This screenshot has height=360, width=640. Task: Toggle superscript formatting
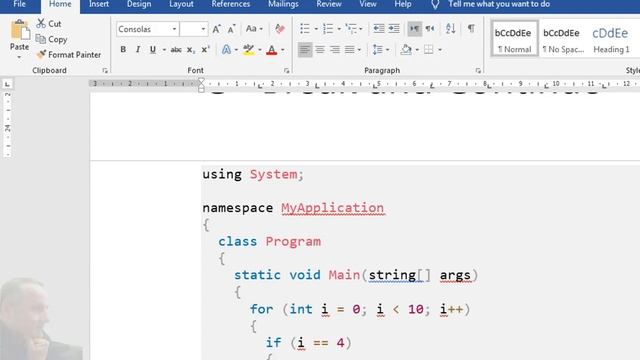click(x=205, y=50)
